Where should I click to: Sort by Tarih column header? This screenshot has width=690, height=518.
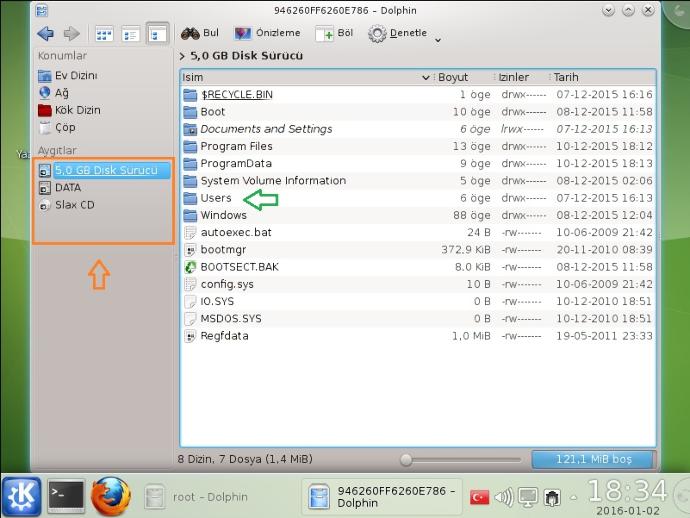coord(566,77)
